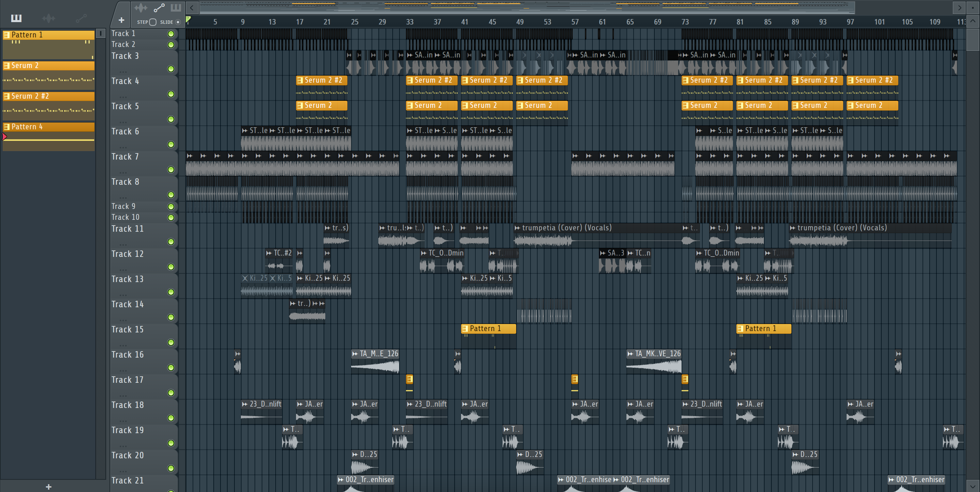Image resolution: width=980 pixels, height=492 pixels.
Task: Focus pattern clips with the piano icon
Action: [176, 7]
